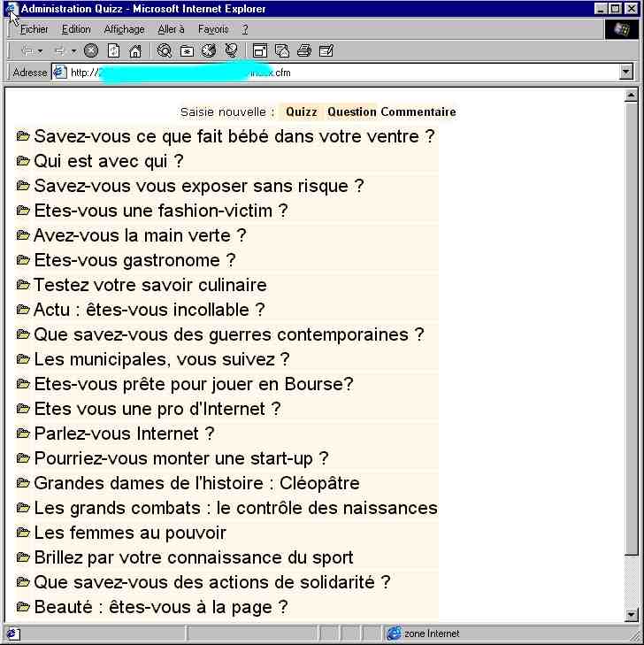The image size is (644, 645).
Task: Open the Mail toolbar icon
Action: point(282,51)
